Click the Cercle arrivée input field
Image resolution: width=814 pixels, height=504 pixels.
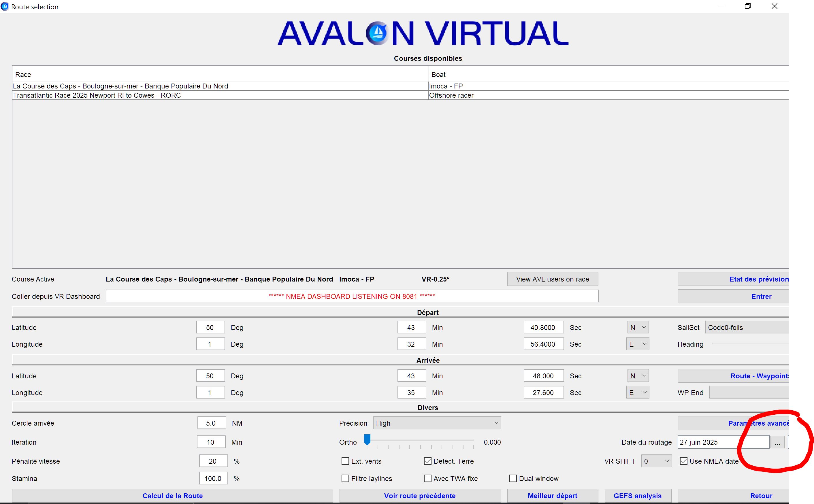click(211, 423)
